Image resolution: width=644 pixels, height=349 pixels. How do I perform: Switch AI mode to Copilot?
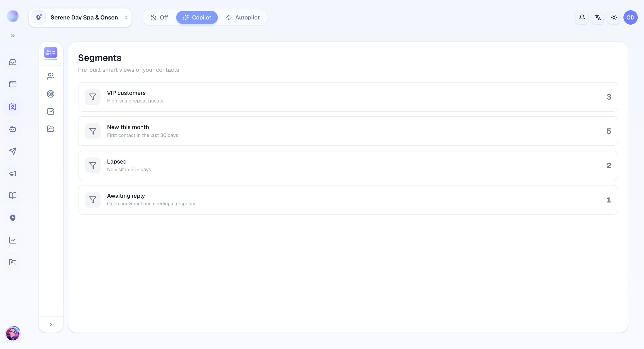click(x=197, y=17)
